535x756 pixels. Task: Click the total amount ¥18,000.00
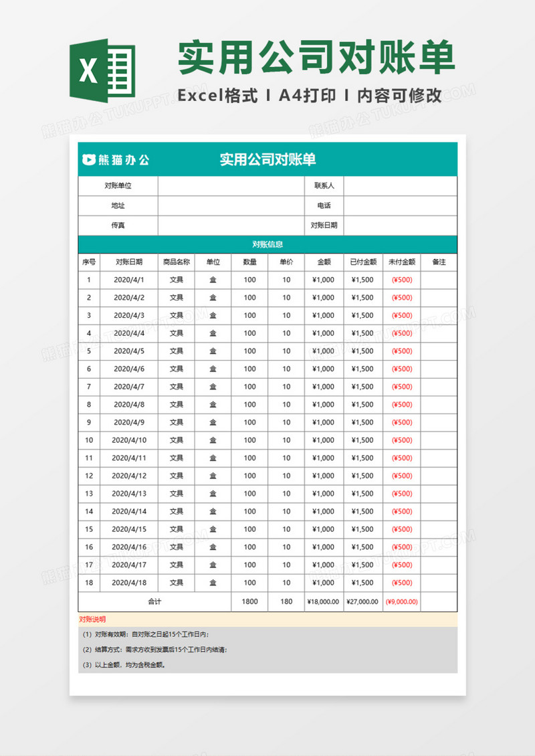tap(324, 601)
